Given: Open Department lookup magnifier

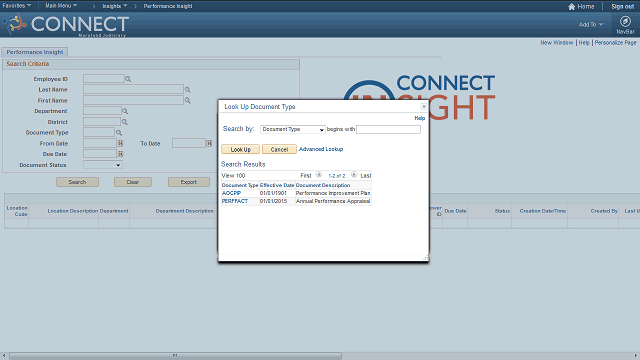Looking at the screenshot, I should pos(125,111).
